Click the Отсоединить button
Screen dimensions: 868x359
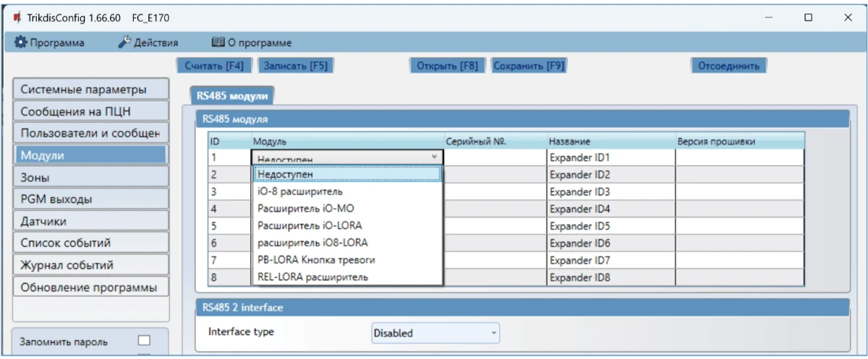pyautogui.click(x=728, y=66)
